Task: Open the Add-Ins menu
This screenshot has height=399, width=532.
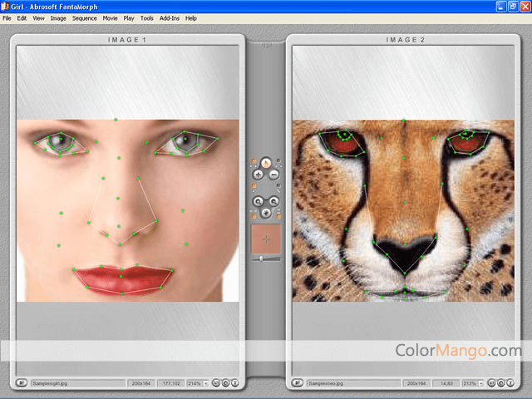Action: pos(169,17)
